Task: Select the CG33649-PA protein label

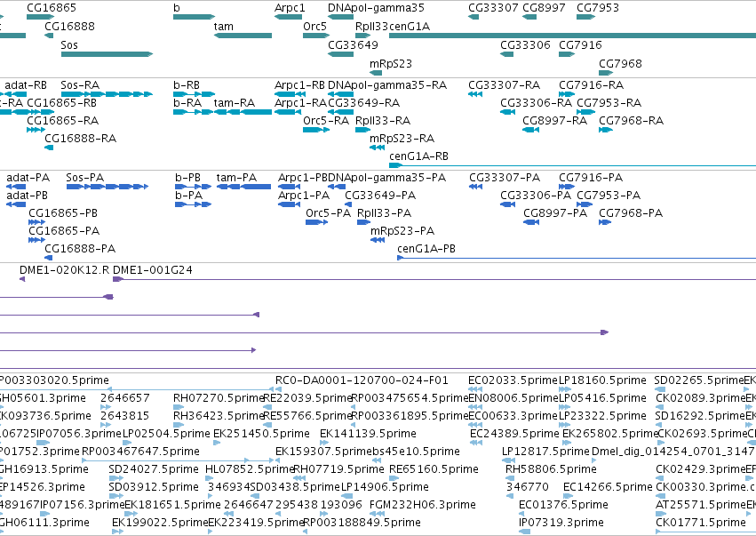Action: point(380,196)
